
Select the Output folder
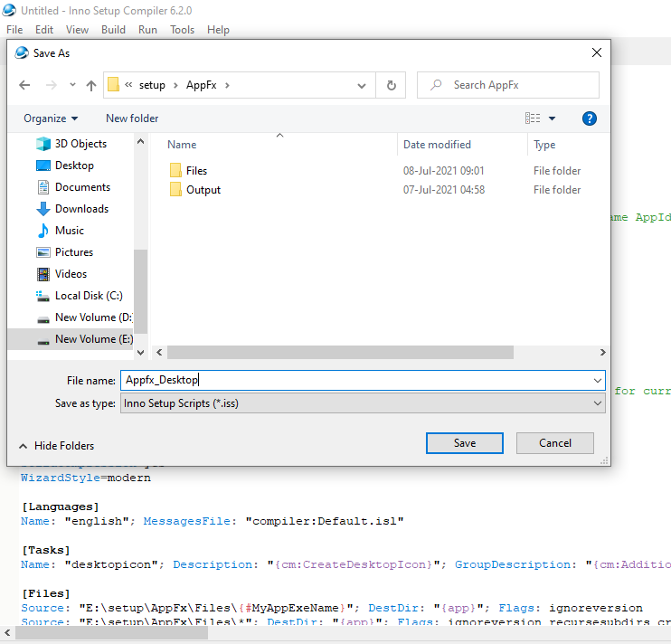[x=195, y=190]
